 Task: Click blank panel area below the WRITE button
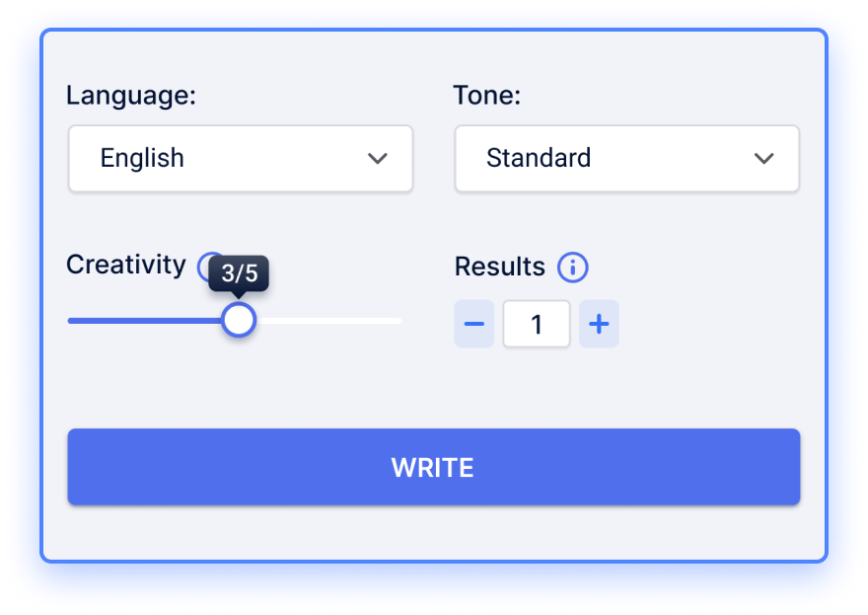[433, 533]
